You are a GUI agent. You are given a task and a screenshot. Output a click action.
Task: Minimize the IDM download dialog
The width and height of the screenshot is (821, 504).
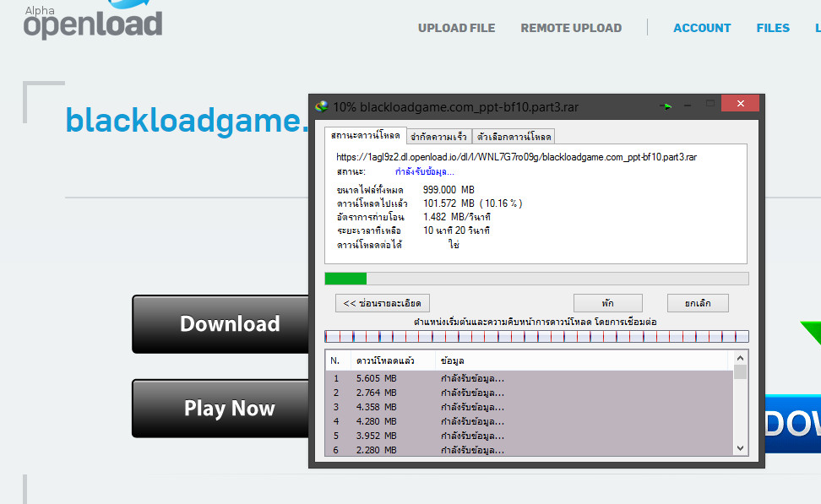pos(688,106)
